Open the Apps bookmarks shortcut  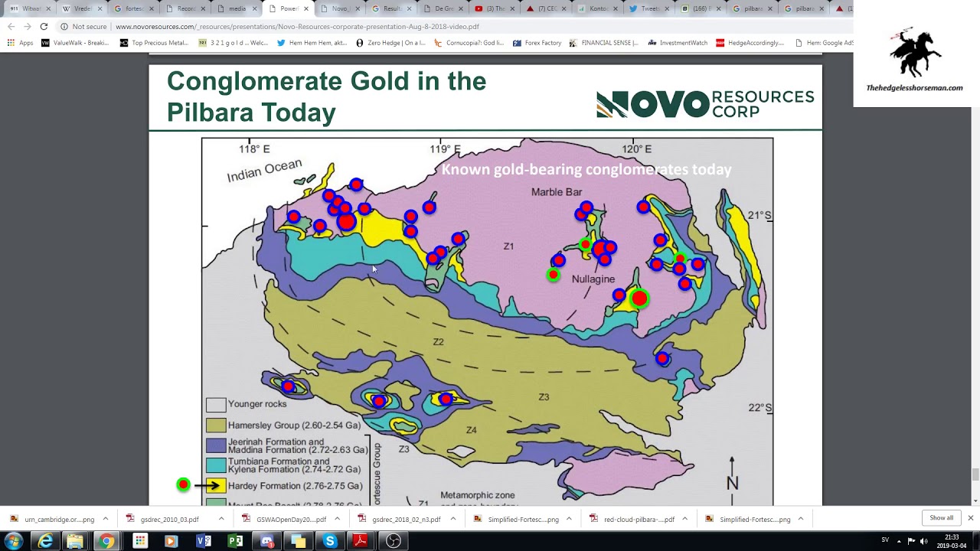(x=21, y=43)
